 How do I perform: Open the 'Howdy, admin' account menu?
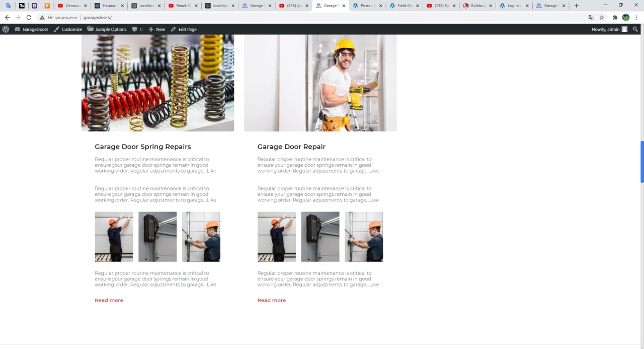pos(609,29)
